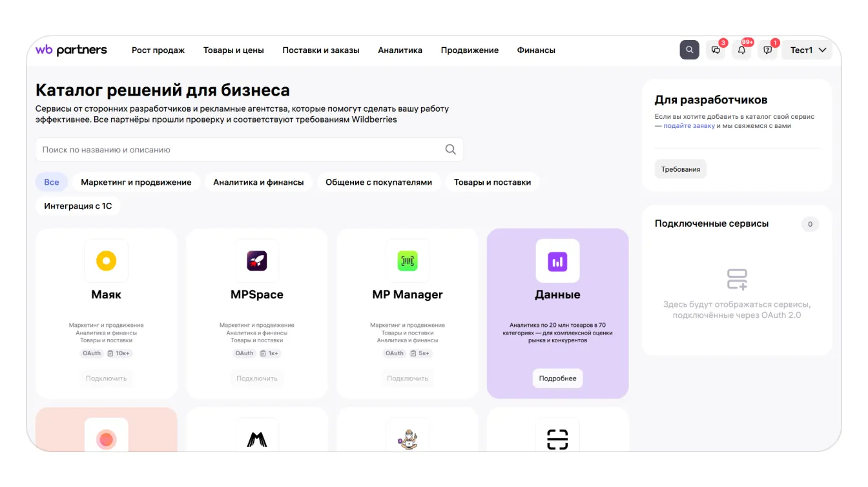Click the search icon in the top bar
Screen dimensions: 868x487
689,50
